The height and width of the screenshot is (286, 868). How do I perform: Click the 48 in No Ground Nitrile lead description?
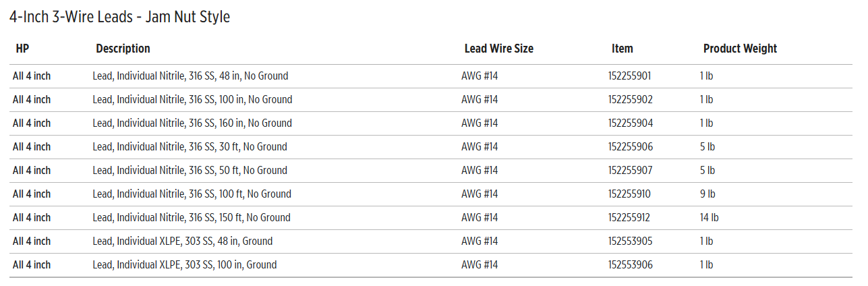[190, 76]
